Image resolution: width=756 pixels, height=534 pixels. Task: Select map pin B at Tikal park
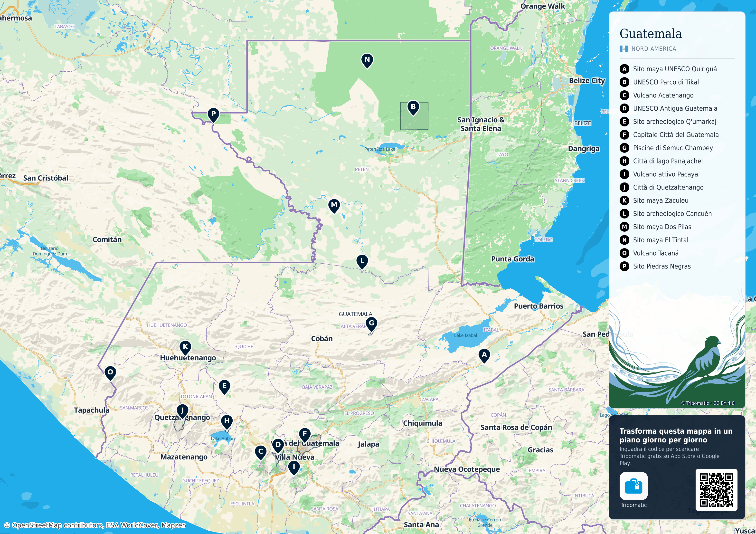pyautogui.click(x=413, y=108)
